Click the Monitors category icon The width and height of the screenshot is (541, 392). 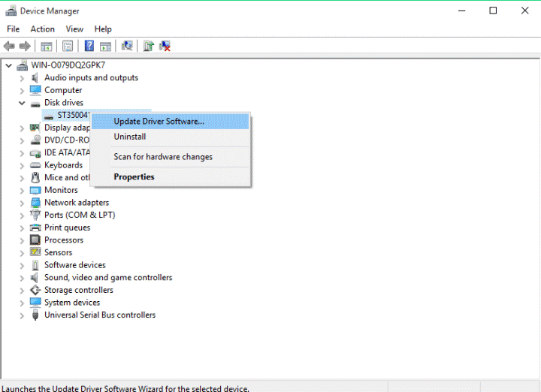(x=35, y=190)
